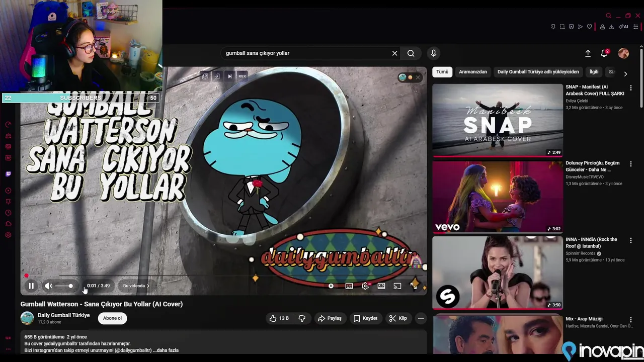
Task: Click the browser search icon in the title bar
Action: click(x=608, y=16)
